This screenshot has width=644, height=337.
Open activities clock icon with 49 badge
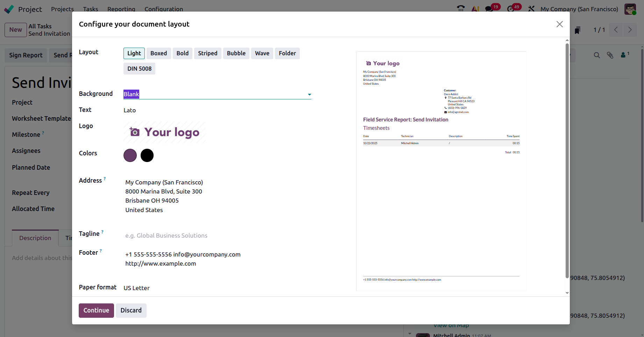511,9
